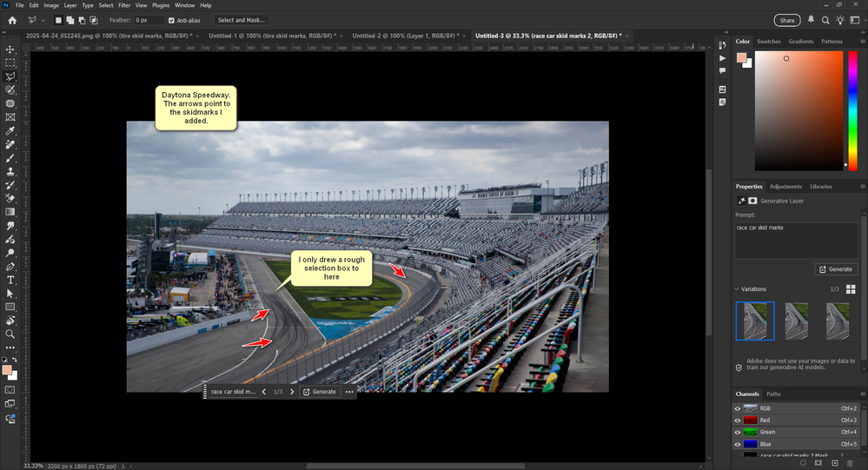Toggle the Anti-alias checkbox
The height and width of the screenshot is (470, 868).
(171, 21)
